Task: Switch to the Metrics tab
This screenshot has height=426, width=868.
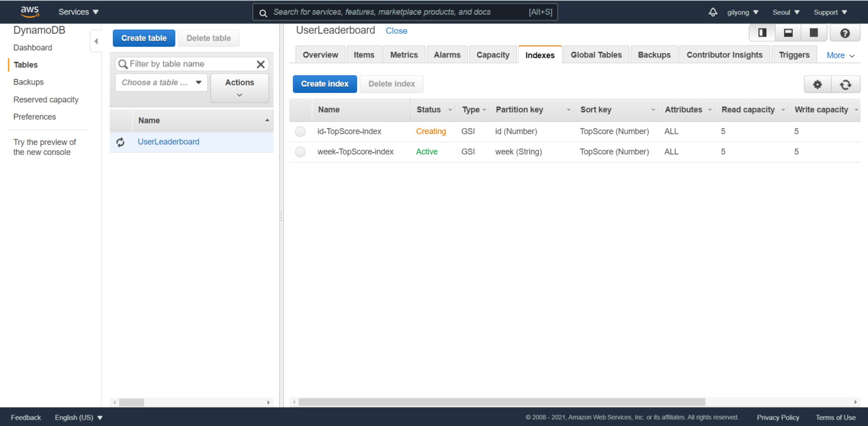Action: pos(404,55)
